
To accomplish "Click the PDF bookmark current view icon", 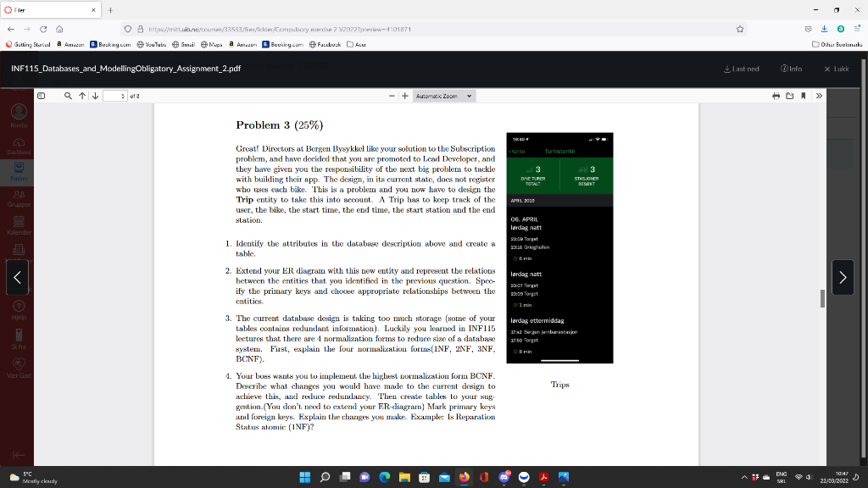I will pyautogui.click(x=804, y=96).
